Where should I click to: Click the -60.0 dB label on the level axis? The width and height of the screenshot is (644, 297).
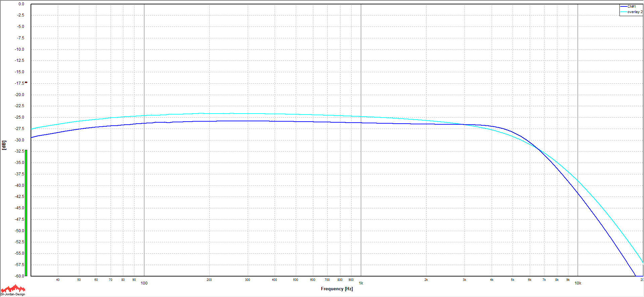(19, 276)
